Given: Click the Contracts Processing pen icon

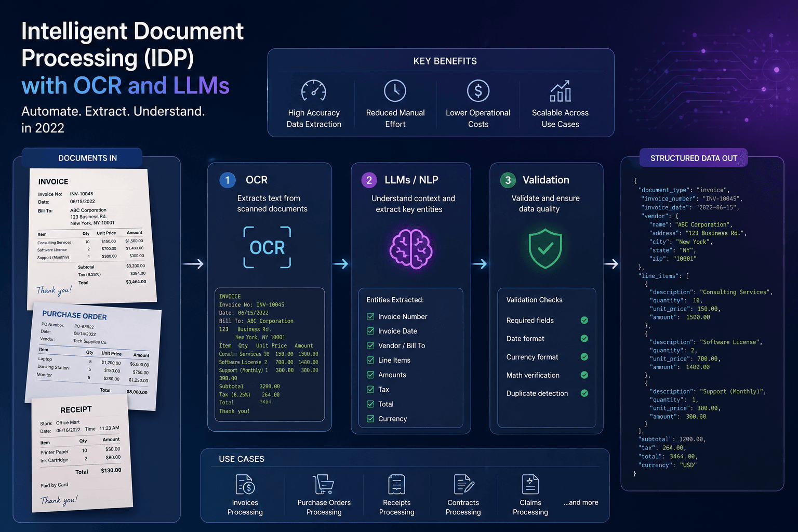Looking at the screenshot, I should pos(463,484).
